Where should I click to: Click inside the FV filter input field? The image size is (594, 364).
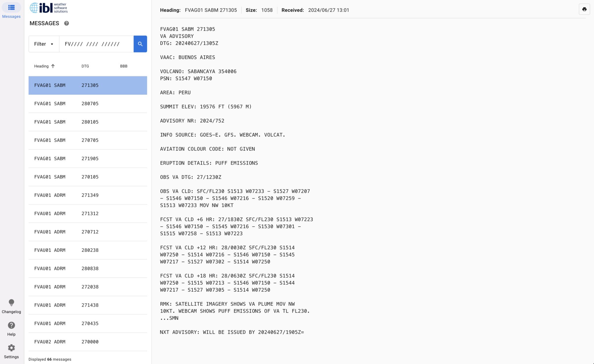[x=96, y=44]
